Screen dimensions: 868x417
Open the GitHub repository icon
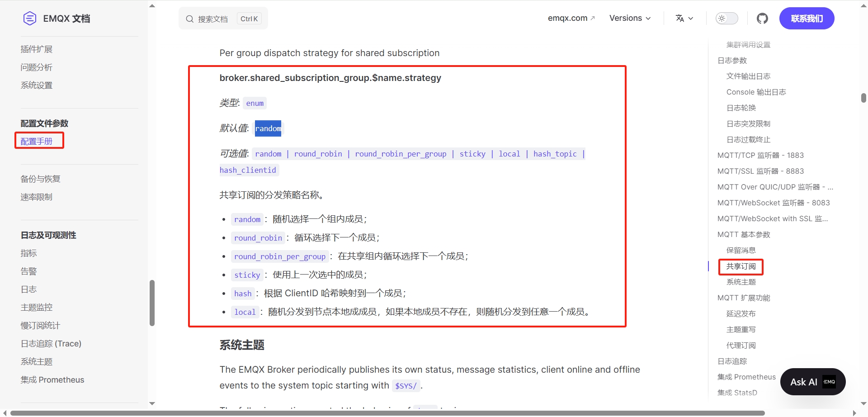(x=762, y=19)
